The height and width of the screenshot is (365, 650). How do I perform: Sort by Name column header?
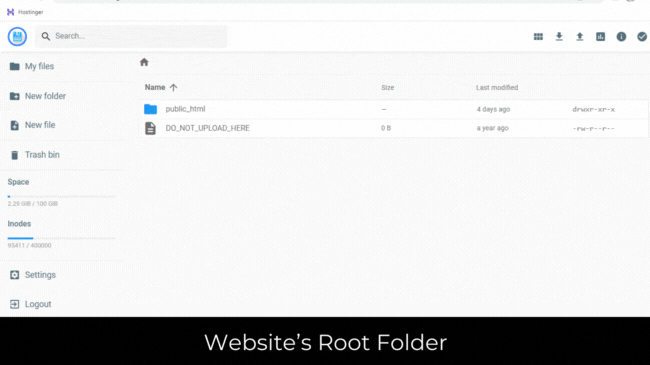tap(155, 87)
